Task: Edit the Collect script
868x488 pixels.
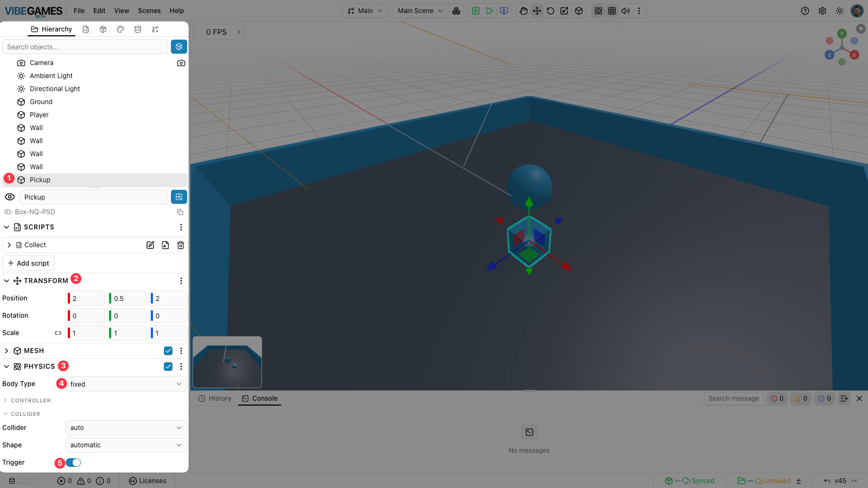Action: click(x=150, y=245)
